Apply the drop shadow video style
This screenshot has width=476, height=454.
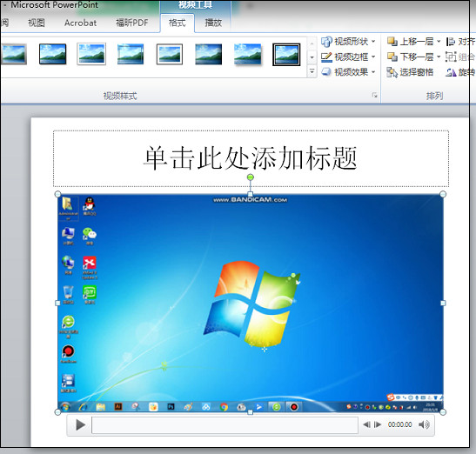pos(248,54)
